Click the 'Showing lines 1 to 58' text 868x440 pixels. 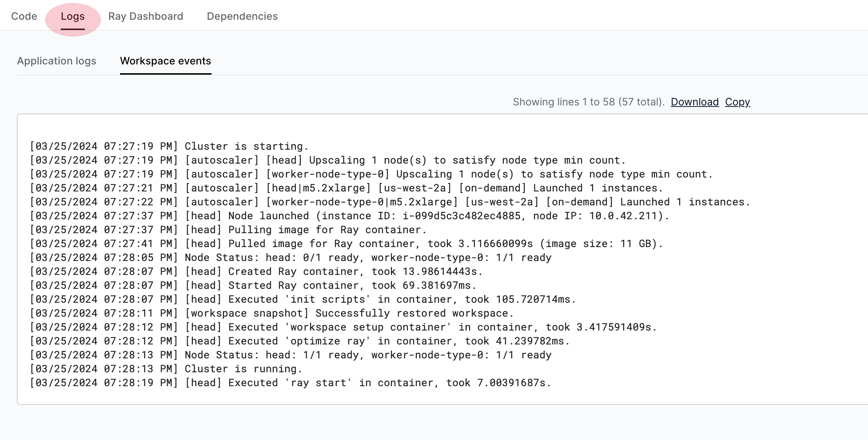(588, 102)
